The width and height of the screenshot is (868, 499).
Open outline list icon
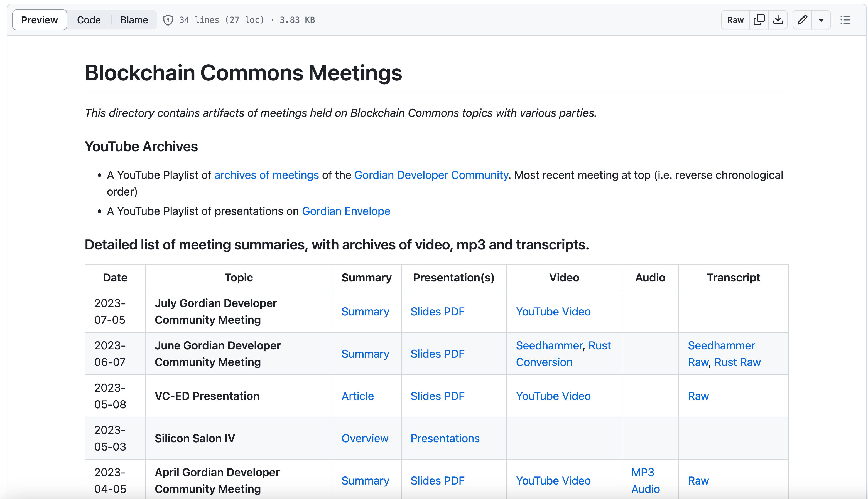pos(845,20)
